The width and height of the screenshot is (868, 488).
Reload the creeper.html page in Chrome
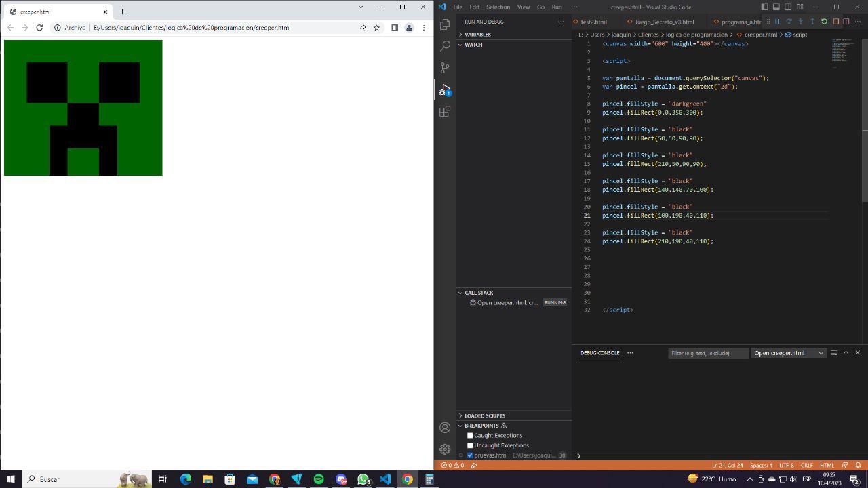pos(39,28)
